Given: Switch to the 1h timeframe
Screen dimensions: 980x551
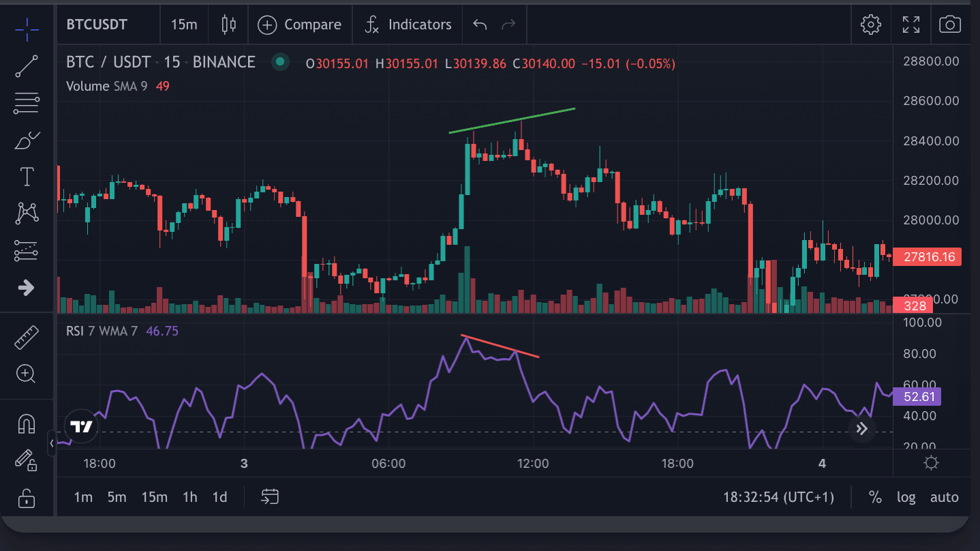Looking at the screenshot, I should tap(190, 497).
